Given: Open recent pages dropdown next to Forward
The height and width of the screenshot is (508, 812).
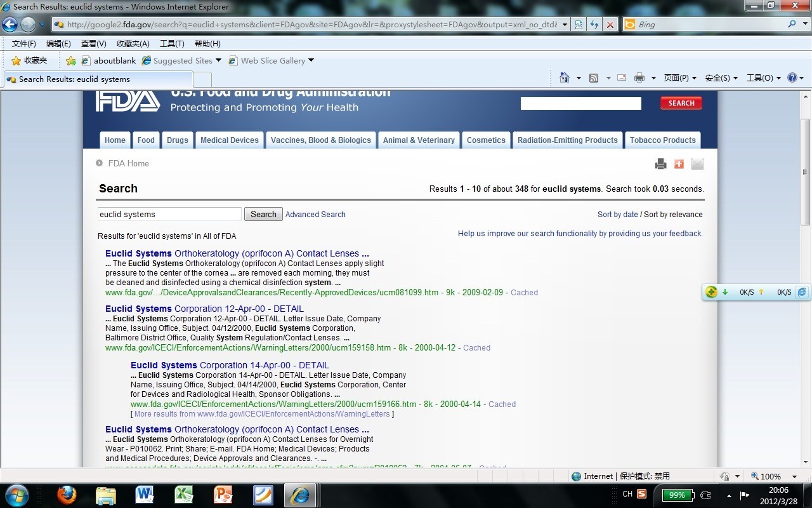Looking at the screenshot, I should (x=43, y=25).
